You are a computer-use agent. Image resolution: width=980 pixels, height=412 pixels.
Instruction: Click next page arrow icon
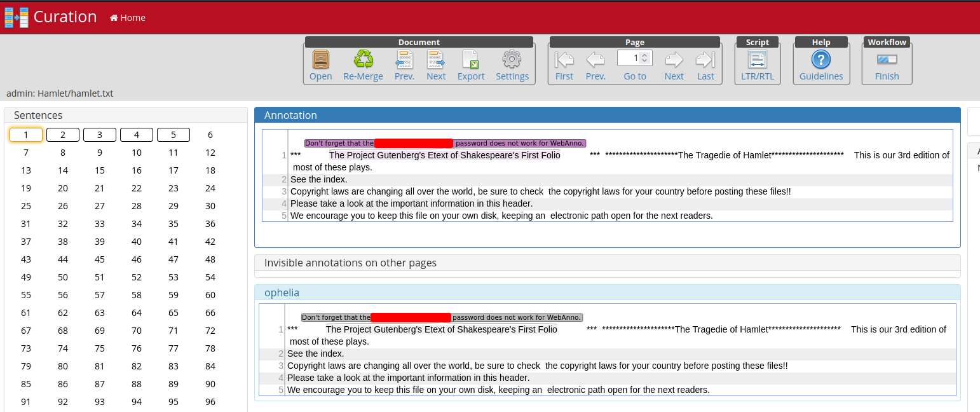tap(674, 60)
